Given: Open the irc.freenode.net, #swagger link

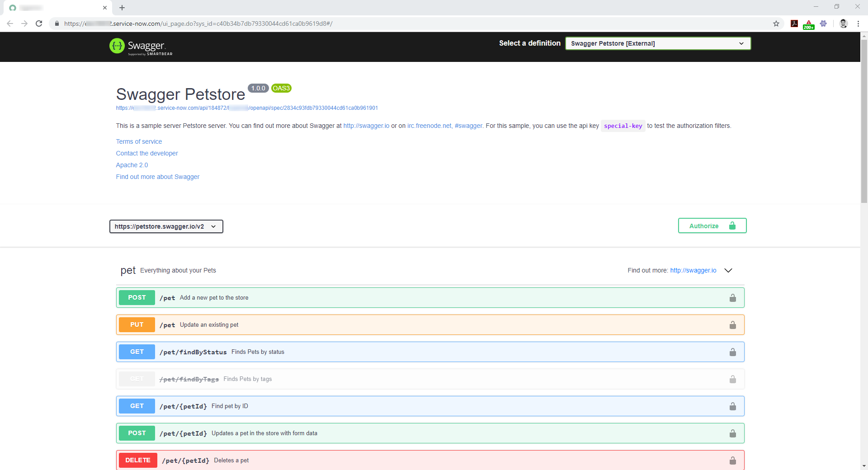Looking at the screenshot, I should click(x=445, y=126).
